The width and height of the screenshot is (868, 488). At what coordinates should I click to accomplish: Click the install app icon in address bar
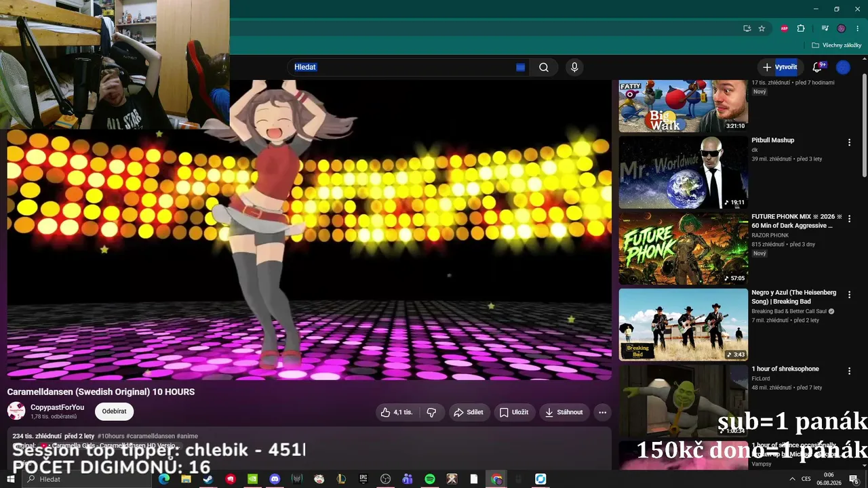coord(747,28)
